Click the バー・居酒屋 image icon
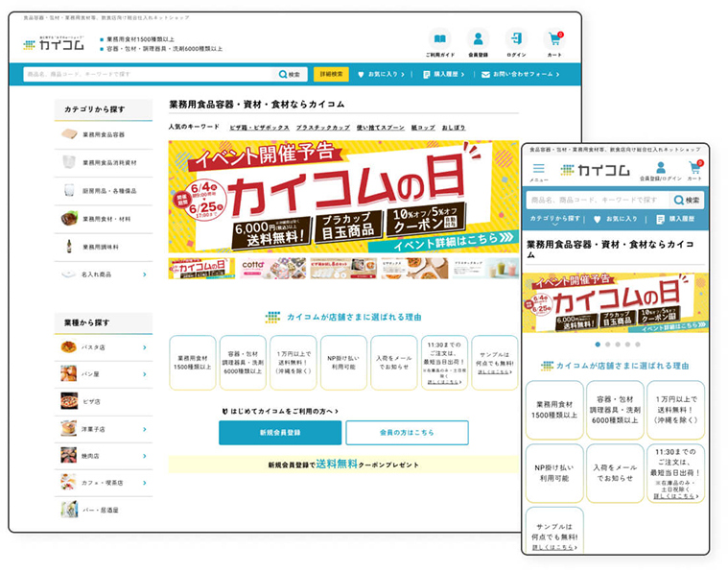The height and width of the screenshot is (572, 728). 69,510
